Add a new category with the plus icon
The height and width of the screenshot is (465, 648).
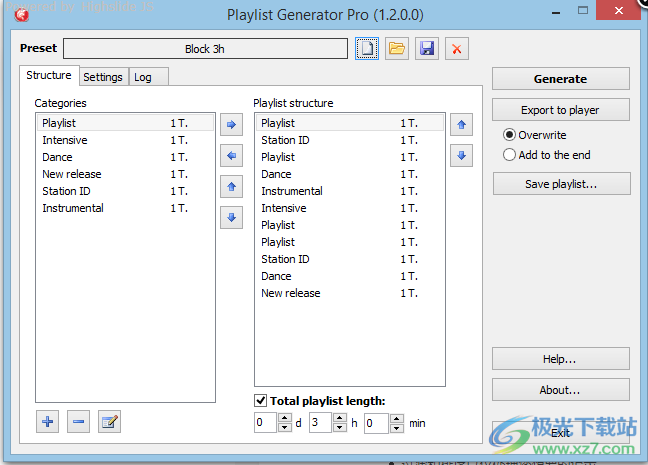(48, 422)
